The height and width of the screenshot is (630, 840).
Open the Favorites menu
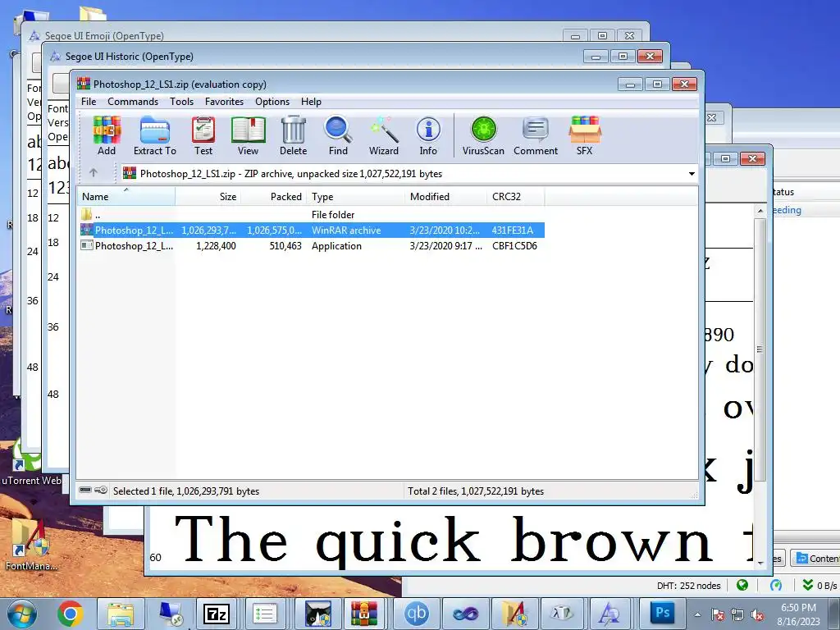pos(224,101)
